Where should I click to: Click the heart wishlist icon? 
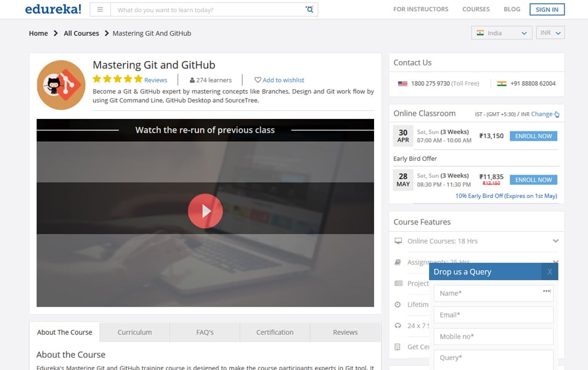258,80
